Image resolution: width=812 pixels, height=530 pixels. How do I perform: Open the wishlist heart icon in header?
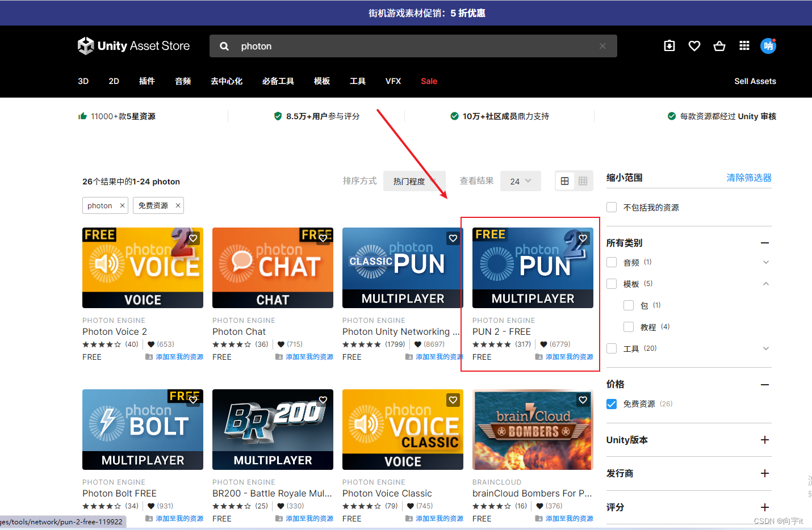(694, 46)
